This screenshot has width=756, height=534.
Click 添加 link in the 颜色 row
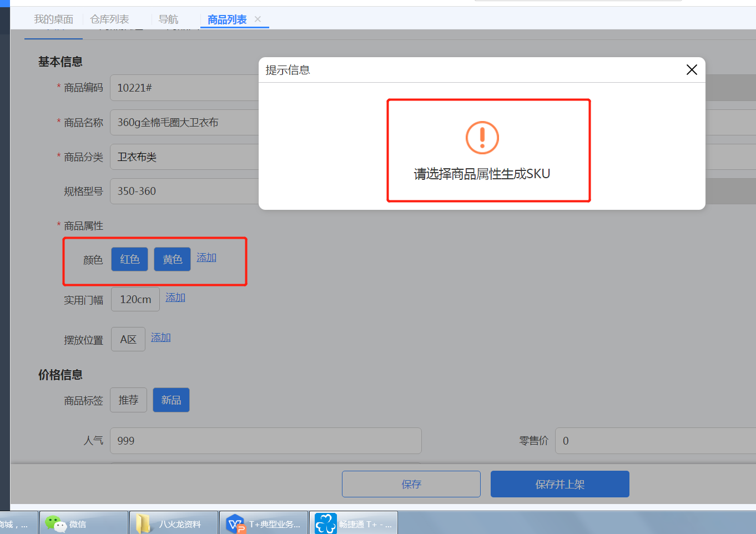coord(206,258)
